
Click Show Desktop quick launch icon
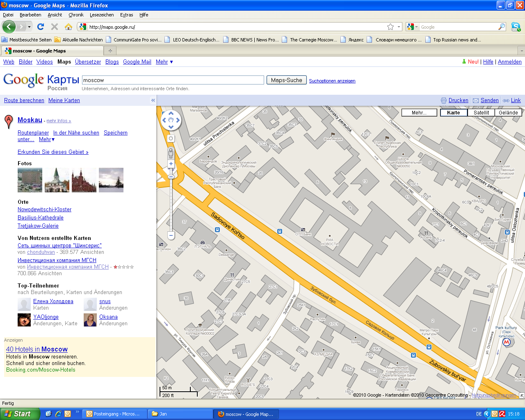coord(48,414)
